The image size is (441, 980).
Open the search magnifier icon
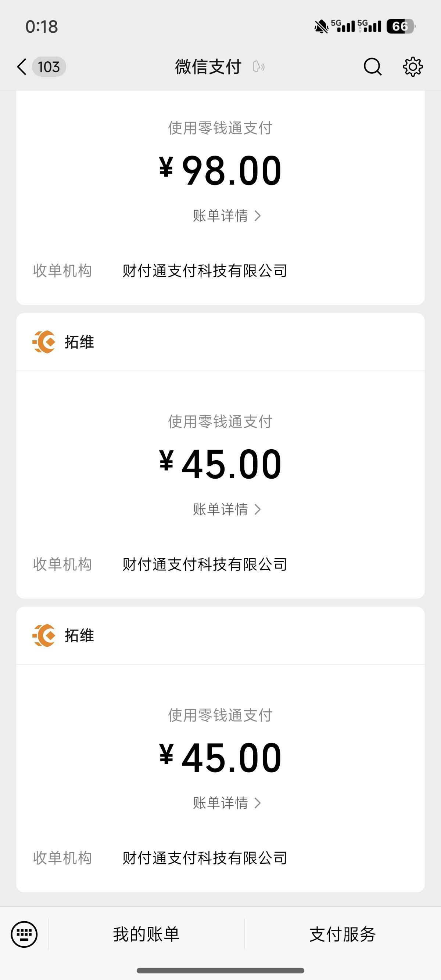pos(372,67)
